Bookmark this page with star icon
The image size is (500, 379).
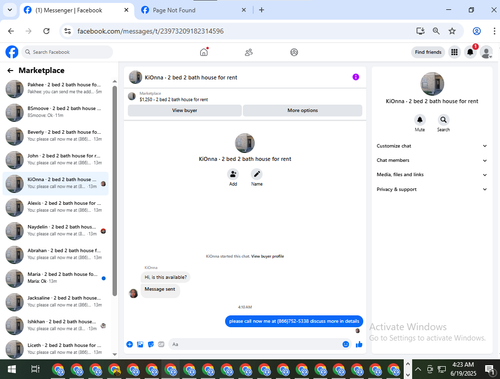(x=452, y=31)
